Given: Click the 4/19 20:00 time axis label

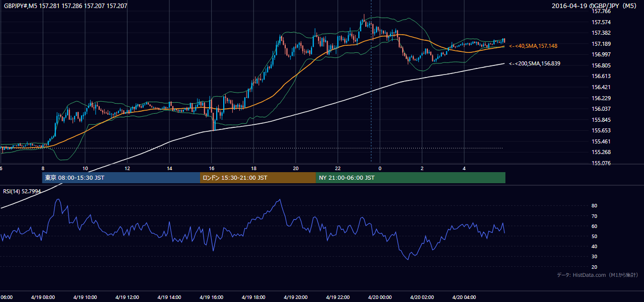Looking at the screenshot, I should pos(296,297).
